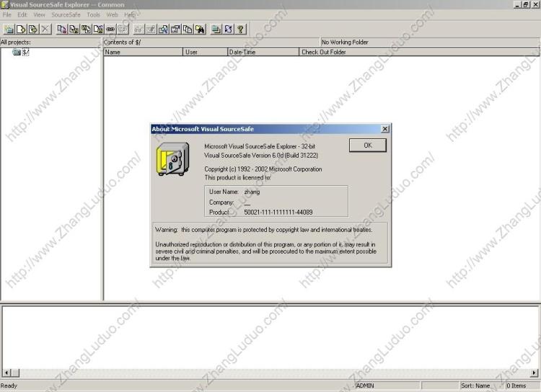Click the 'Contents of $/' label

point(122,42)
